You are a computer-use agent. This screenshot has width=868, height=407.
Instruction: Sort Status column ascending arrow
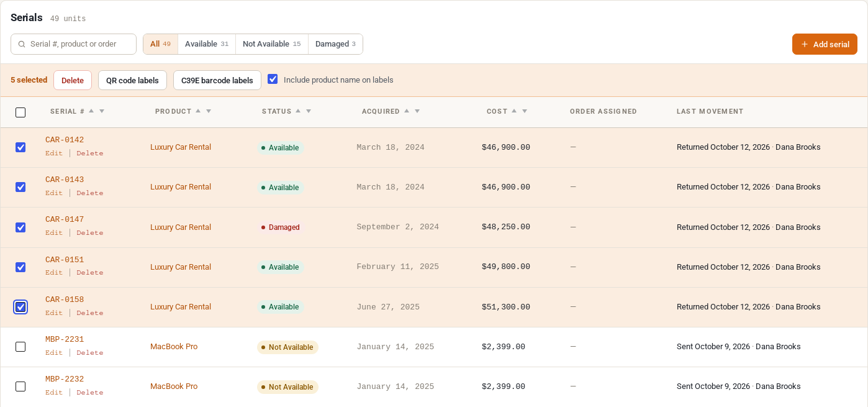(x=298, y=111)
